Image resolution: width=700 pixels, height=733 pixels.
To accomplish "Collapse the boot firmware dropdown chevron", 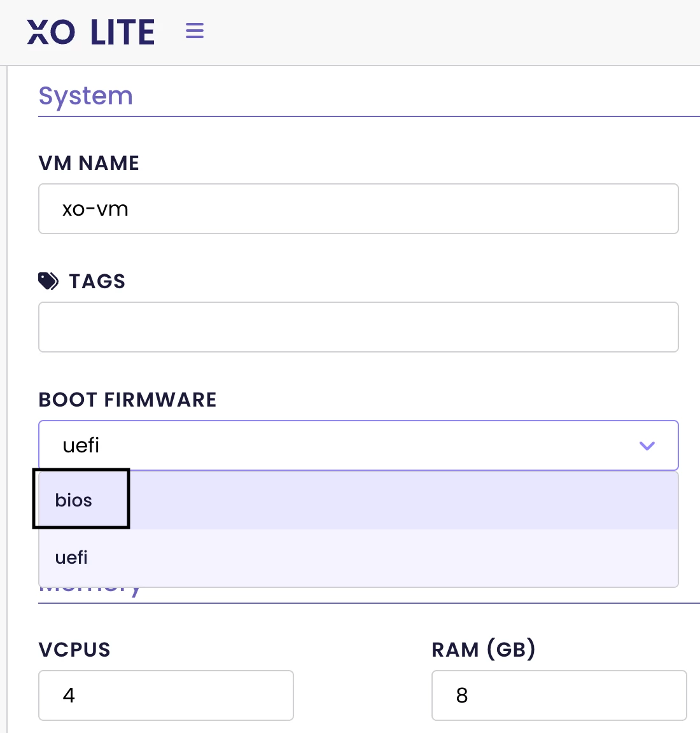I will [x=647, y=445].
